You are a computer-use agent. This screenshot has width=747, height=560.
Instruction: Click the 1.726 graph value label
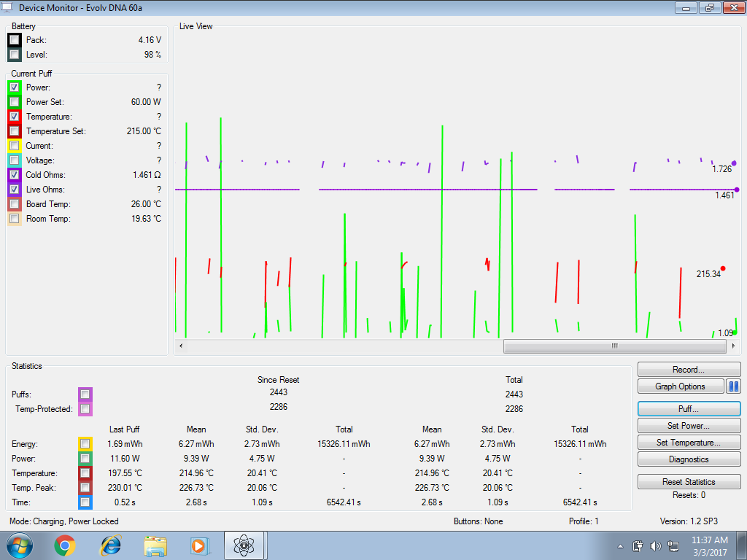[x=721, y=169]
